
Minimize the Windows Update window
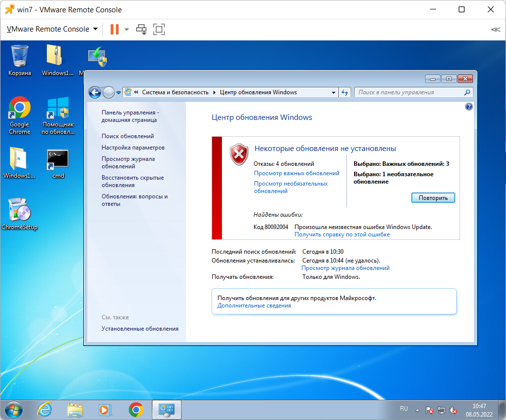tap(433, 79)
